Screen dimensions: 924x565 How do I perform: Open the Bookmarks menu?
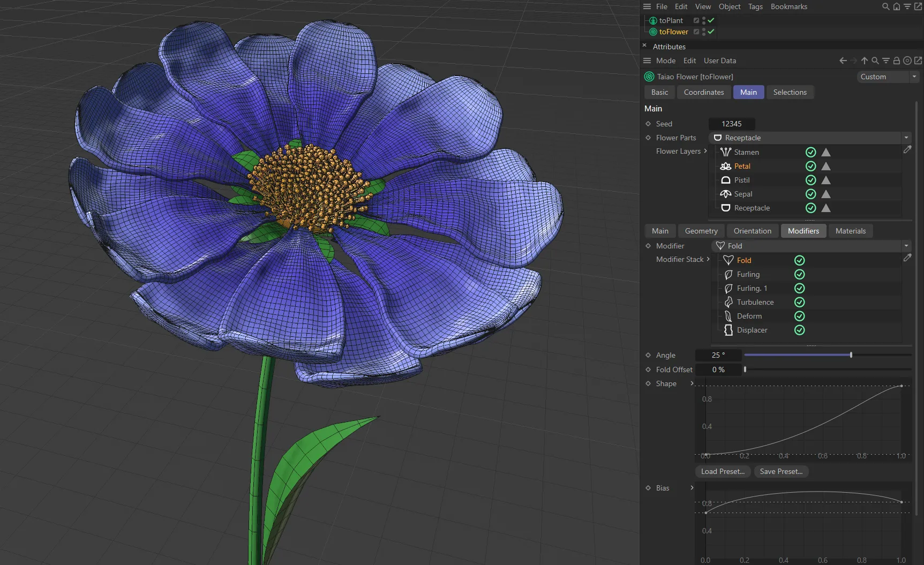(x=788, y=6)
